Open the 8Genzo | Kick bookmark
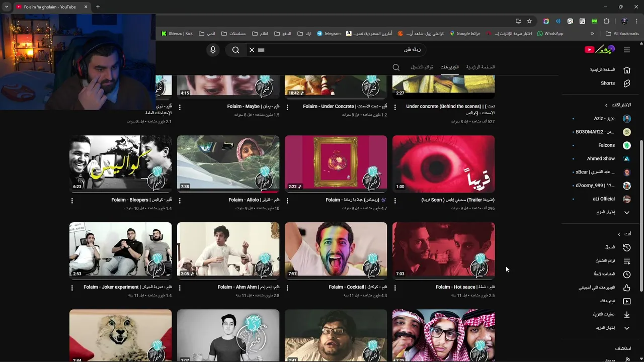Viewport: 644px width, 362px height. [177, 34]
